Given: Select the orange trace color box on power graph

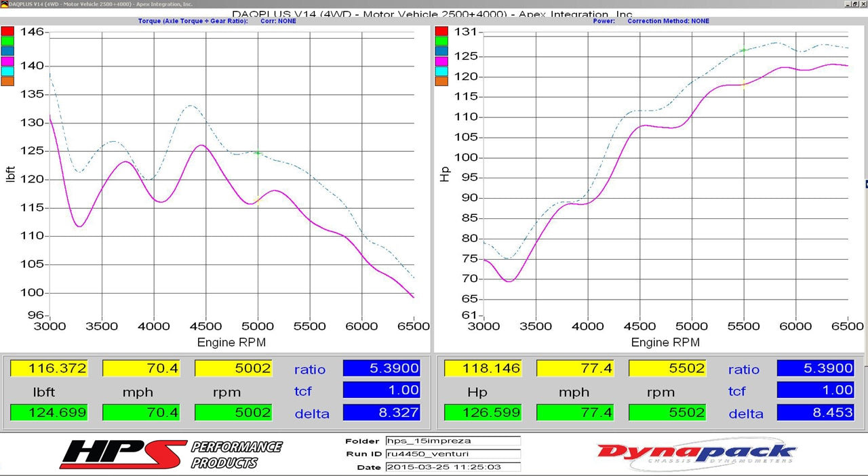Looking at the screenshot, I should [441, 79].
